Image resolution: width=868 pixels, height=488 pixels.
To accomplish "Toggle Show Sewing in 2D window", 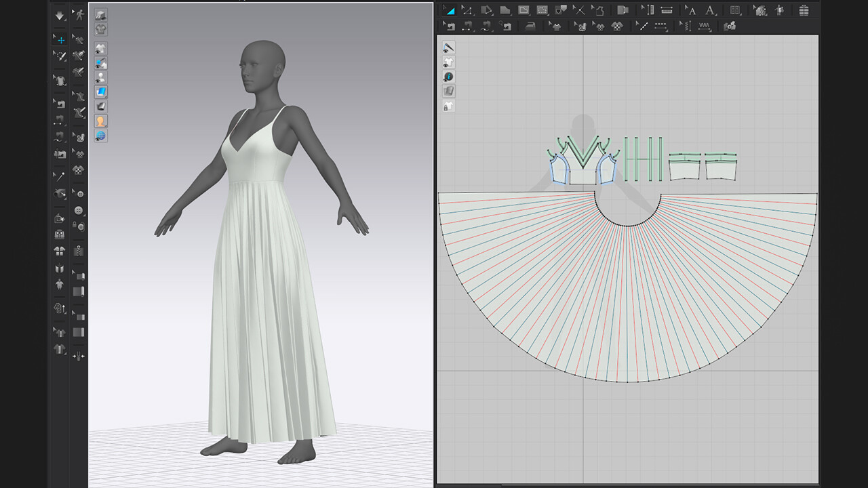I will click(x=448, y=47).
